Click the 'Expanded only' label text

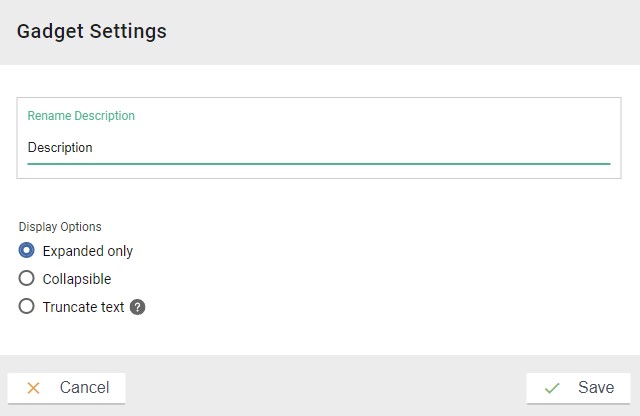coord(87,251)
